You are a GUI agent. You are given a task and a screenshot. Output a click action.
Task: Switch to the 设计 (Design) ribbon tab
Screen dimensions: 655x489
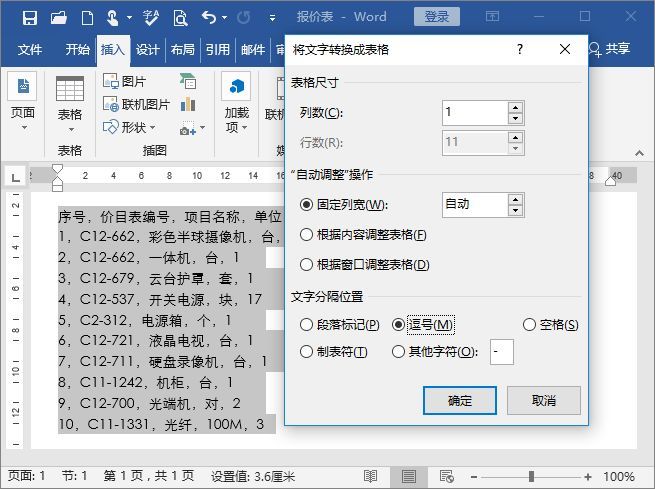[147, 50]
